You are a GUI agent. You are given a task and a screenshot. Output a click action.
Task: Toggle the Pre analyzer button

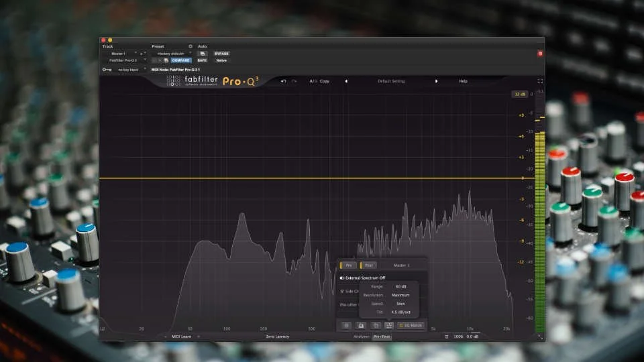tap(347, 265)
